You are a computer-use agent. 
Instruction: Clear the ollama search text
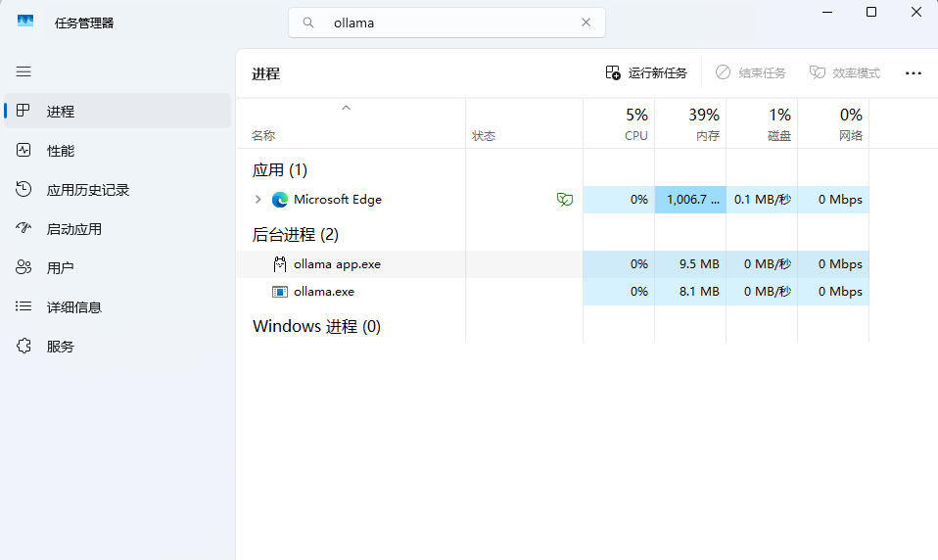pyautogui.click(x=586, y=23)
